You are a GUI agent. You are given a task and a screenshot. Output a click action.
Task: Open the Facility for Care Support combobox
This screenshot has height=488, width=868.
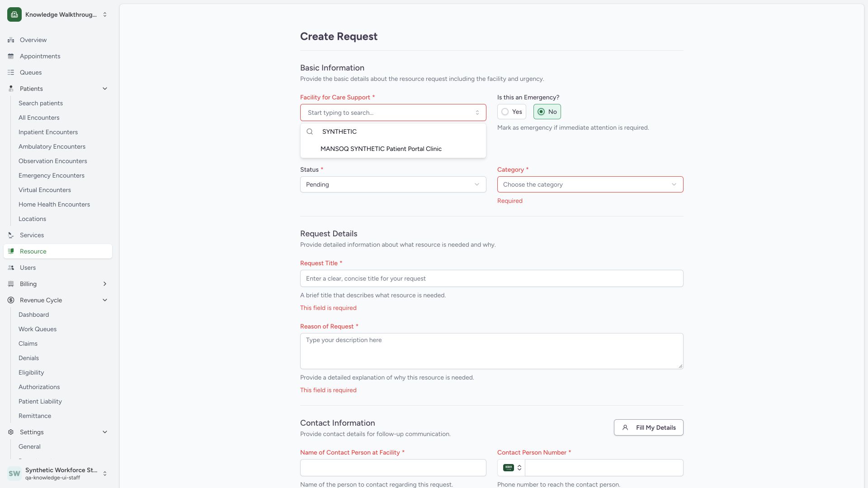(393, 113)
